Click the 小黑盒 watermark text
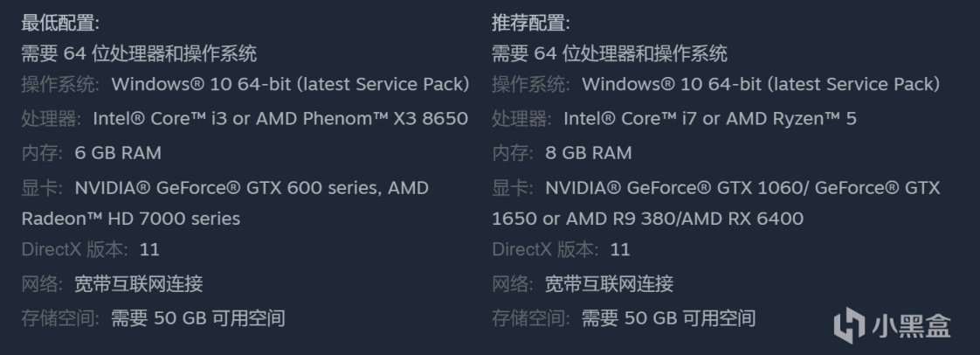Viewport: 980px width, 355px height. coord(910,326)
